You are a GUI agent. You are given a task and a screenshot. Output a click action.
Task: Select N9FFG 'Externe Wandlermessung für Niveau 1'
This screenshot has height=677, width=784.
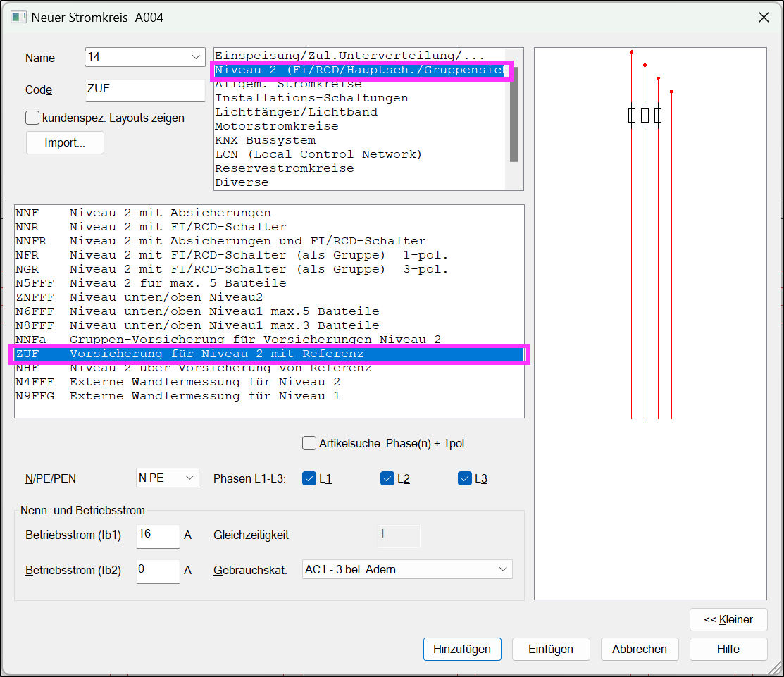pos(270,396)
